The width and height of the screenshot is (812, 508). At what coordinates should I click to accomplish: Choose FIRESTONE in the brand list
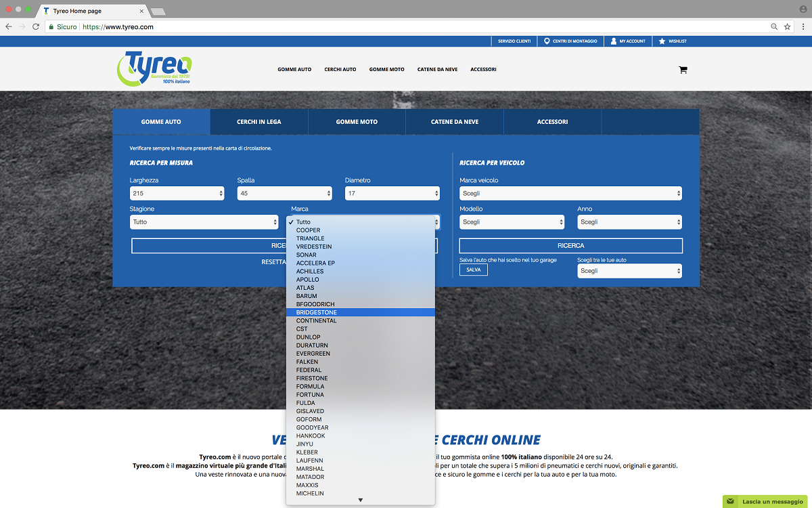tap(361, 378)
